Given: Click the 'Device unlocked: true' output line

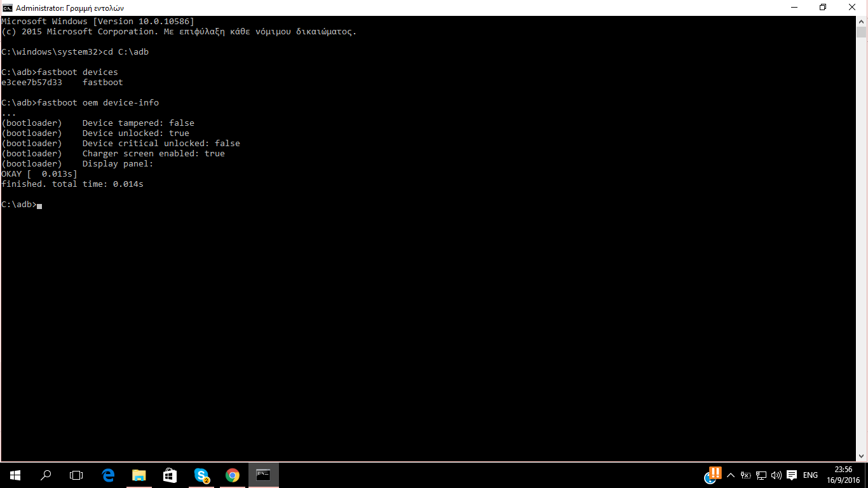Looking at the screenshot, I should 95,133.
